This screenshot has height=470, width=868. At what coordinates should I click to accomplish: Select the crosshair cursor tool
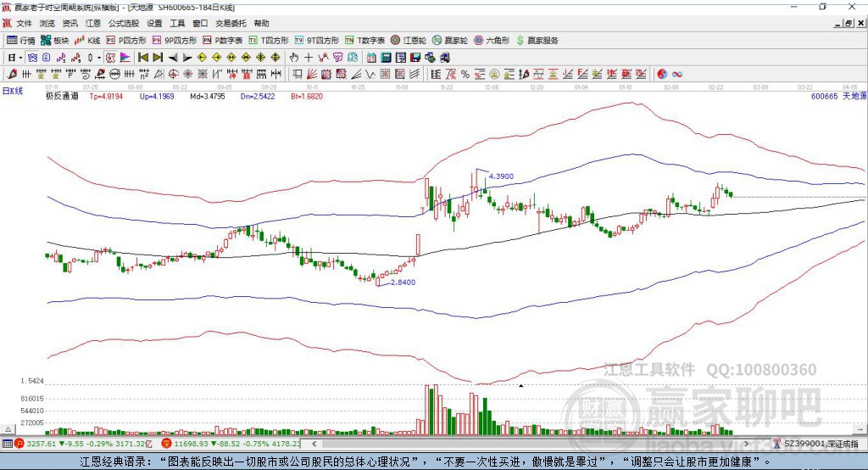309,58
